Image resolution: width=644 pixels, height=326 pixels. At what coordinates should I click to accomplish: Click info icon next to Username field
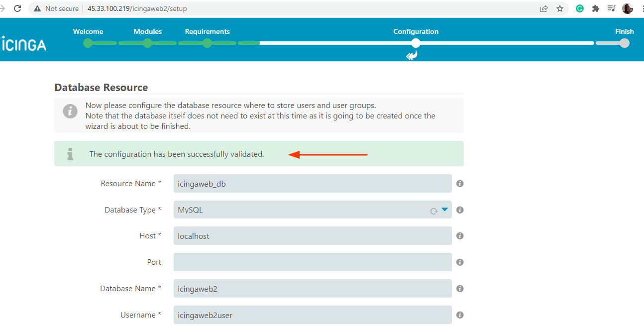coord(460,315)
